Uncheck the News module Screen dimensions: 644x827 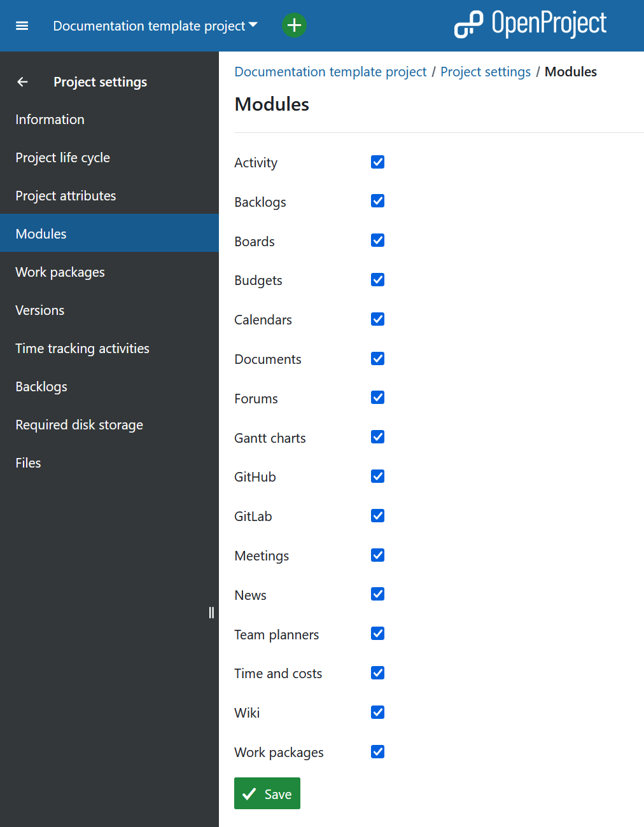tap(378, 594)
